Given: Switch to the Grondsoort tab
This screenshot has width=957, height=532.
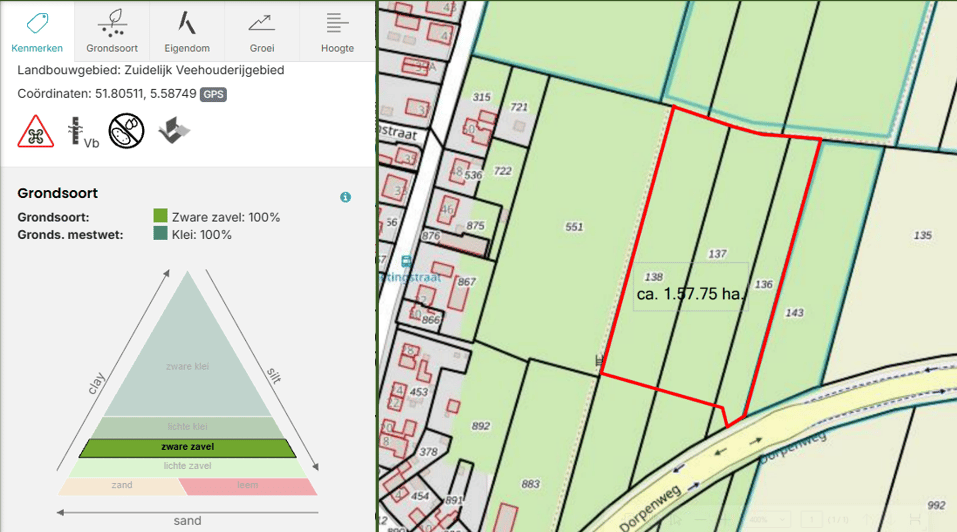Looking at the screenshot, I should pos(112,31).
